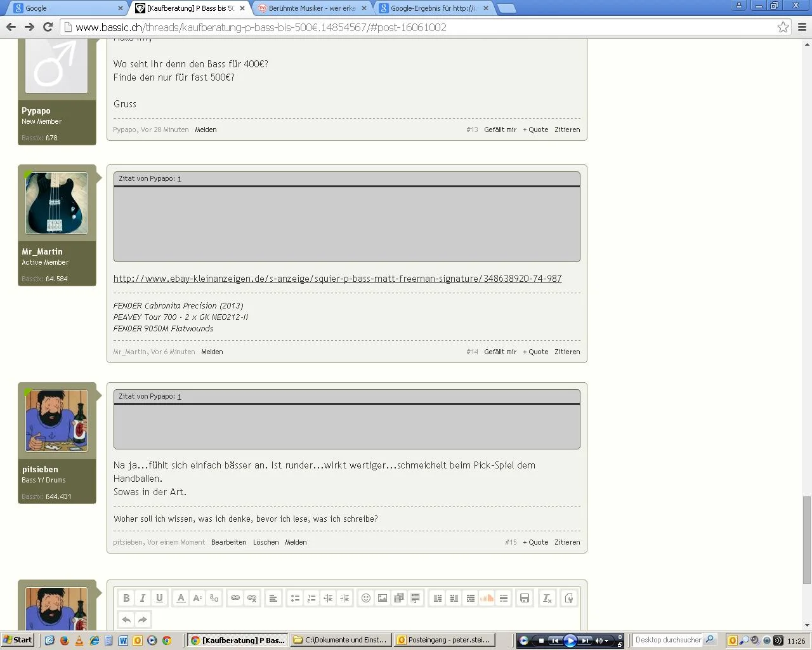Undo the last edit in the editor
The height and width of the screenshot is (650, 812).
(x=126, y=620)
